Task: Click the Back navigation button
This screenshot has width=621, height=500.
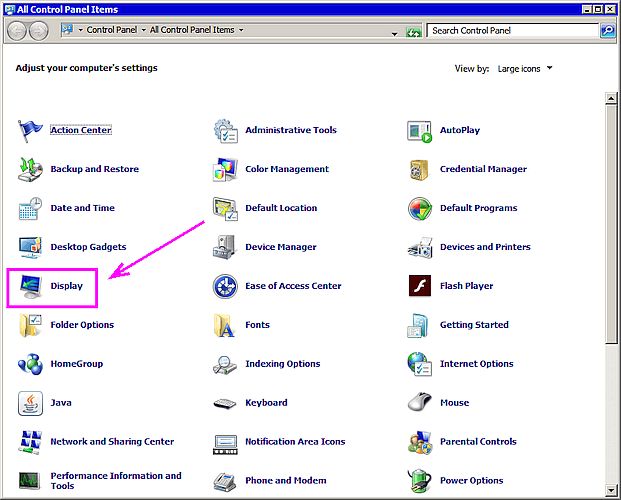Action: (x=17, y=31)
